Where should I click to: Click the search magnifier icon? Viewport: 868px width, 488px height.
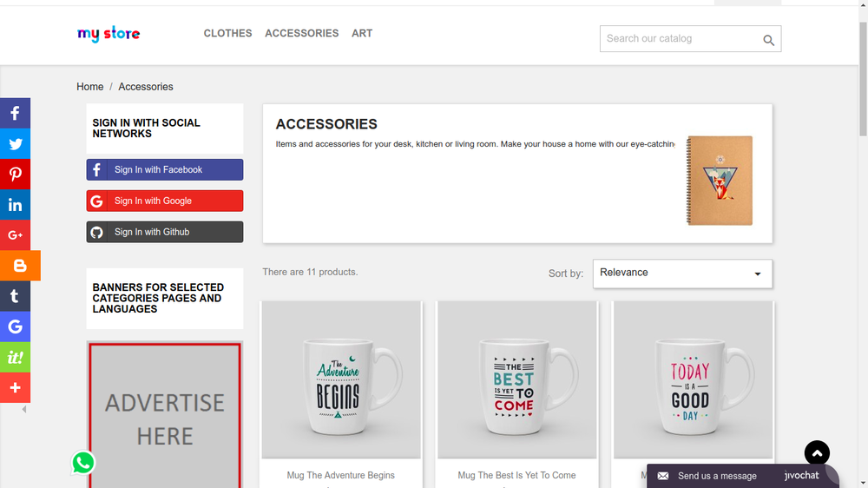pos(768,40)
